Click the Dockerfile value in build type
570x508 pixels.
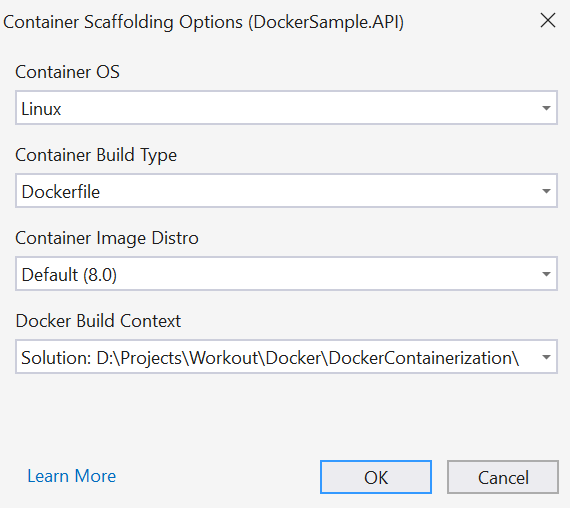click(60, 192)
